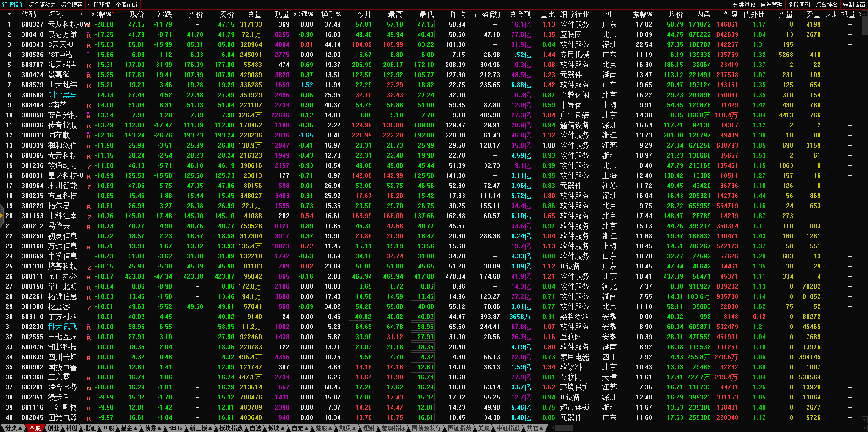The image size is (868, 432).
Task: Select the 创业黑马 stock row
Action: pyautogui.click(x=62, y=95)
